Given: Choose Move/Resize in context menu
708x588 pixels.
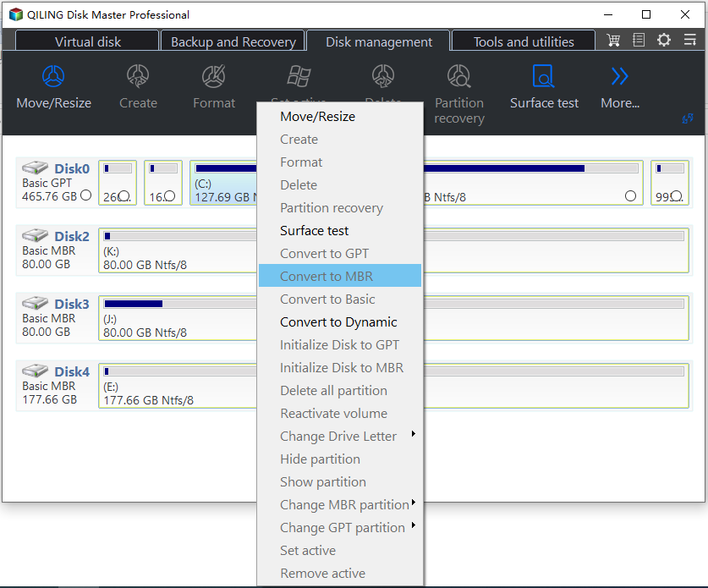Looking at the screenshot, I should [x=340, y=117].
